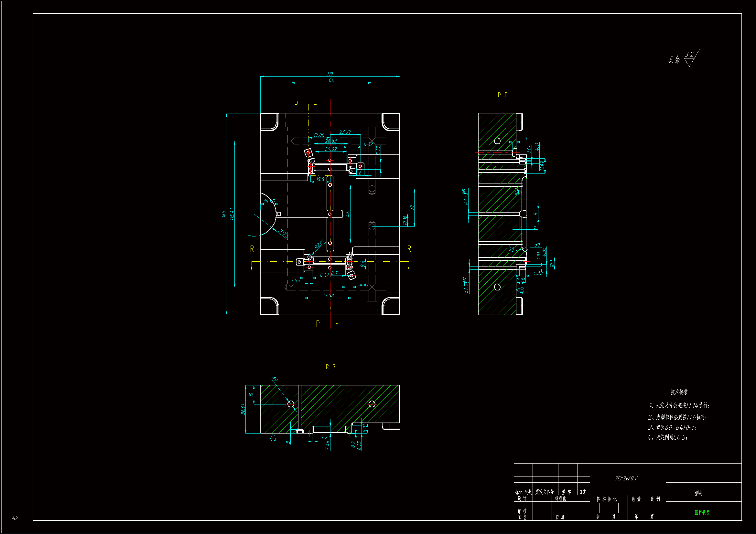Click the Φ5 hole dimension label
This screenshot has width=756, height=534.
coord(275,379)
